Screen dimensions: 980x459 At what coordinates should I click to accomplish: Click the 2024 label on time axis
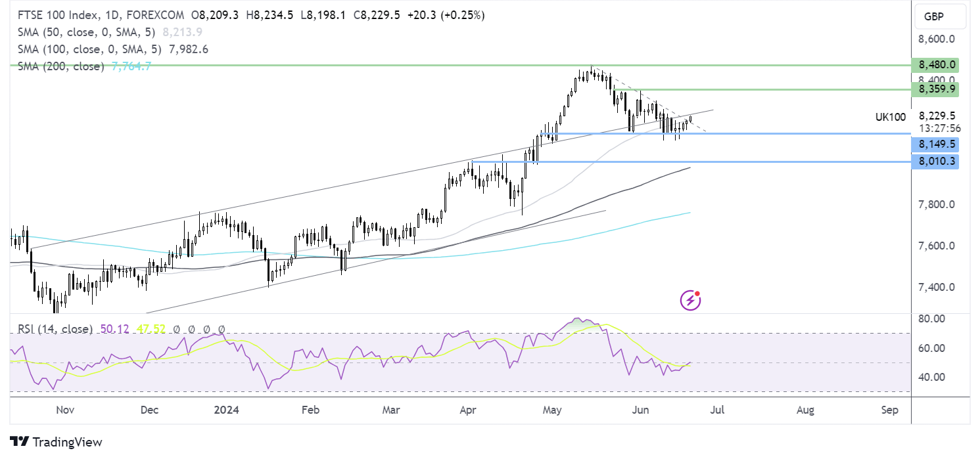tap(227, 410)
